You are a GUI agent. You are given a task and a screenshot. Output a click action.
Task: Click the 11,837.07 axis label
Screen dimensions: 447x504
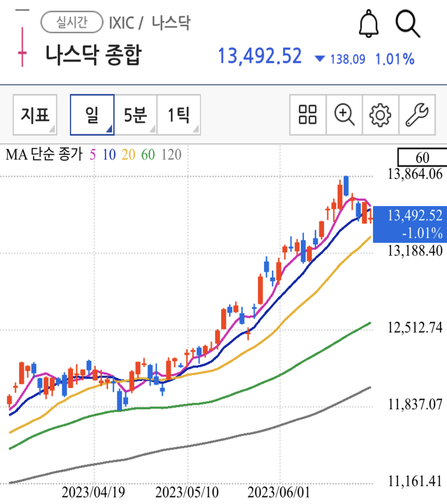pyautogui.click(x=415, y=404)
